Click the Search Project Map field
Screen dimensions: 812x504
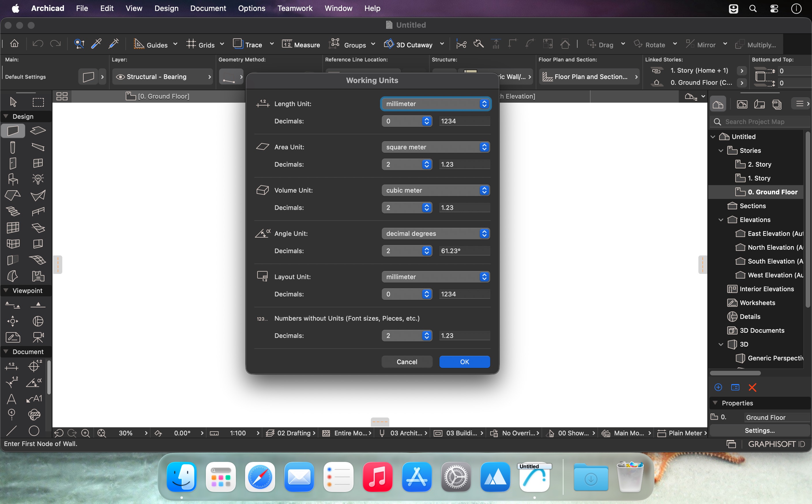tap(760, 122)
